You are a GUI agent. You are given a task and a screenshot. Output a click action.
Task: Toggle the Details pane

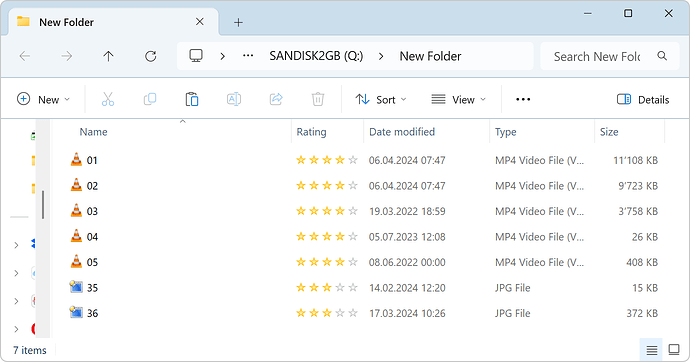(x=643, y=99)
